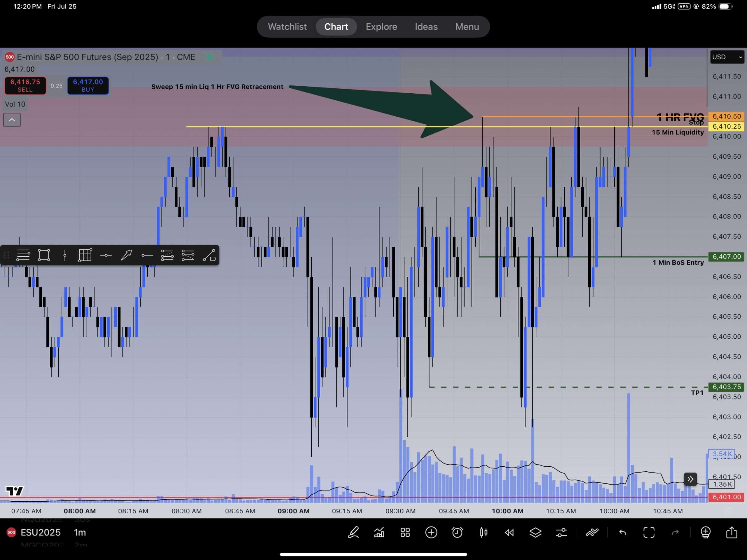Tap the red 6,401.00 price label

(726, 497)
